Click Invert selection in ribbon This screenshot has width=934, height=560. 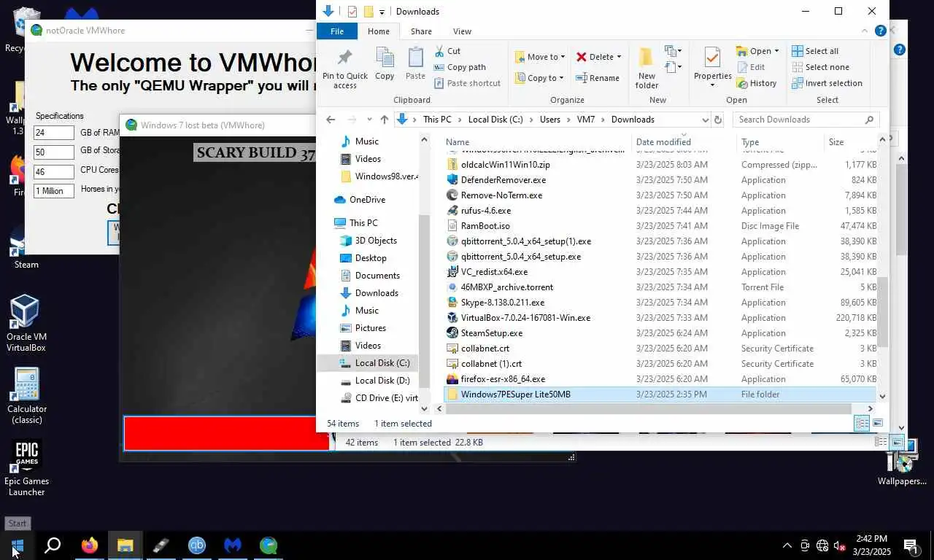click(827, 83)
